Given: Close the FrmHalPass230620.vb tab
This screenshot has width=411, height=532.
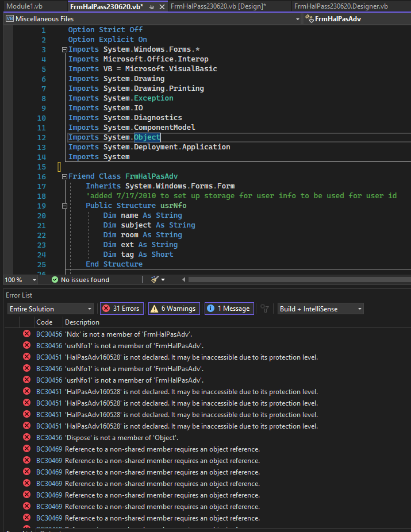Looking at the screenshot, I should [162, 7].
